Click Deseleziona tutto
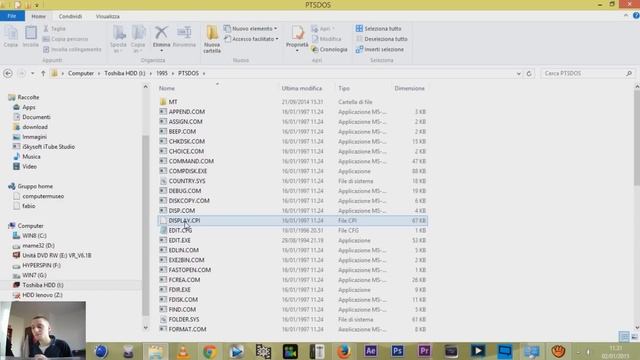This screenshot has height=360, width=640. click(382, 39)
